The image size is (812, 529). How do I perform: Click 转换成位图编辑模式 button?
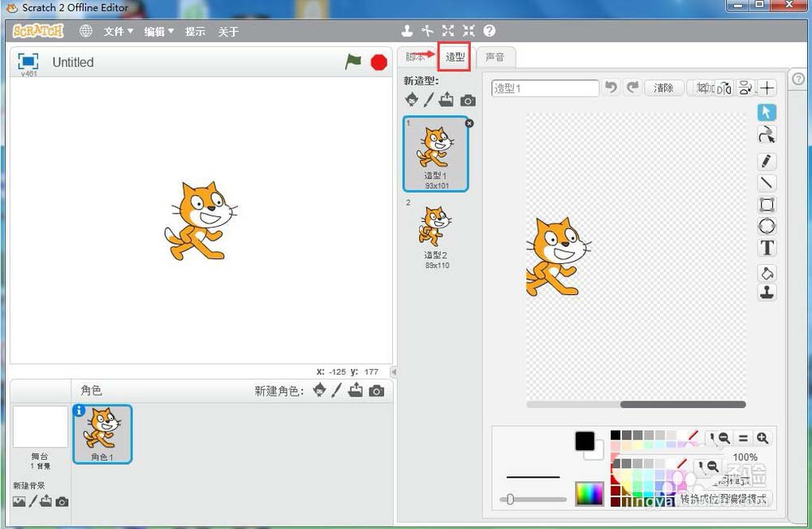[723, 498]
